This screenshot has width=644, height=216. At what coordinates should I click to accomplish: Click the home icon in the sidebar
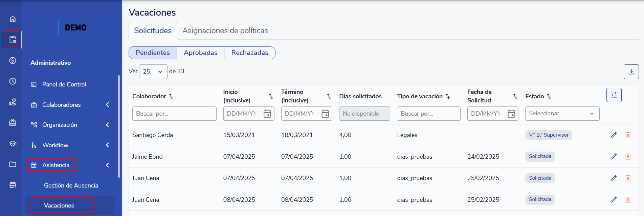coord(13,19)
